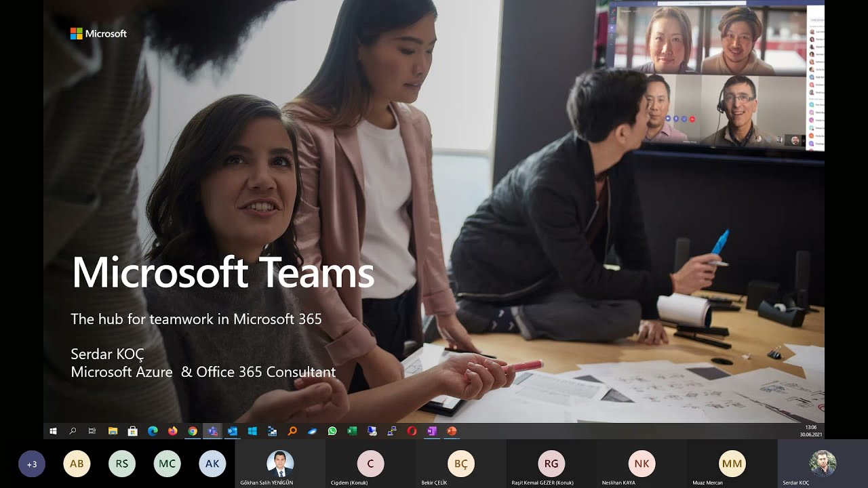This screenshot has width=868, height=488.
Task: Select Muaz Mercan participant tile
Action: pyautogui.click(x=732, y=464)
